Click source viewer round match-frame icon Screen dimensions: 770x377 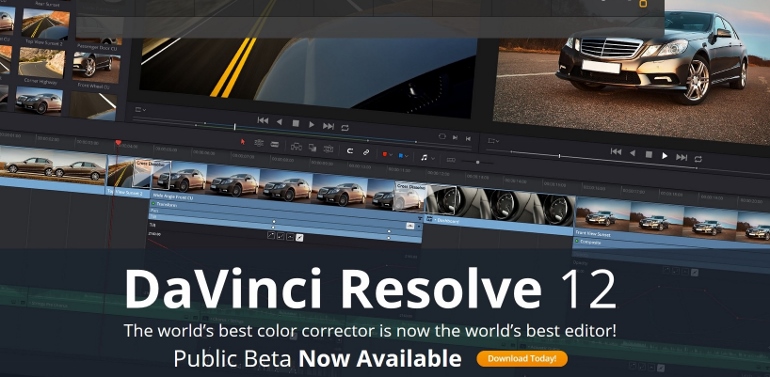pos(442,136)
